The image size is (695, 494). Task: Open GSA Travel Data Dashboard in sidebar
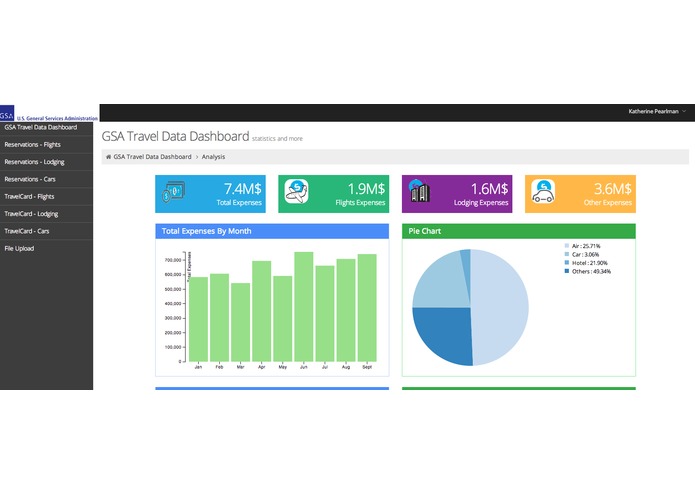pos(47,128)
